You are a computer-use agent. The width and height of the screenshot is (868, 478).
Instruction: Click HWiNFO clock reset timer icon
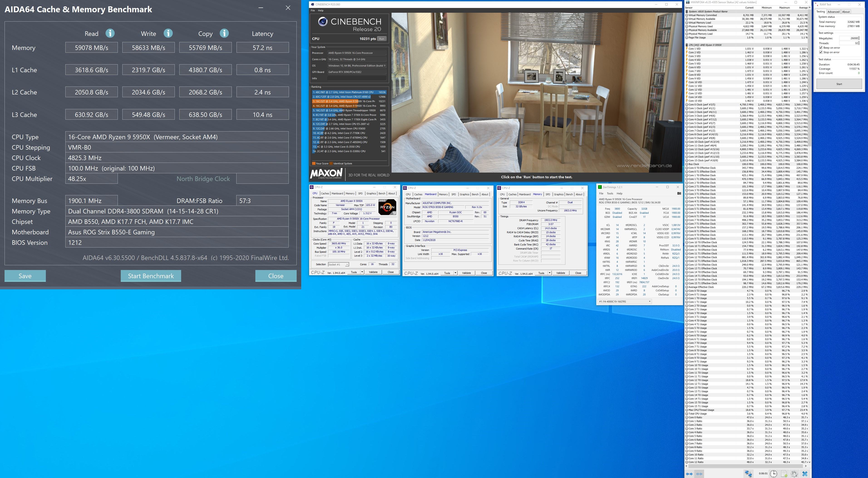point(773,474)
